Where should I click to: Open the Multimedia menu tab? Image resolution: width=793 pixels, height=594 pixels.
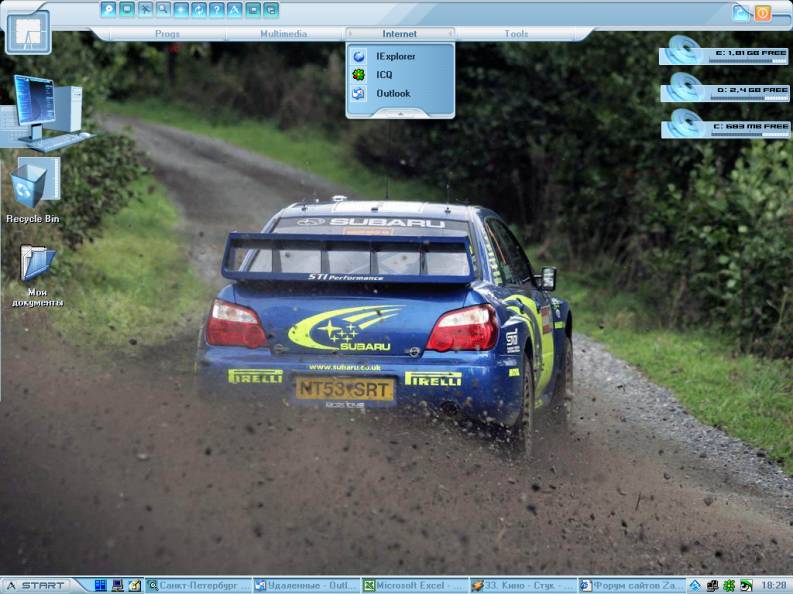tap(283, 34)
